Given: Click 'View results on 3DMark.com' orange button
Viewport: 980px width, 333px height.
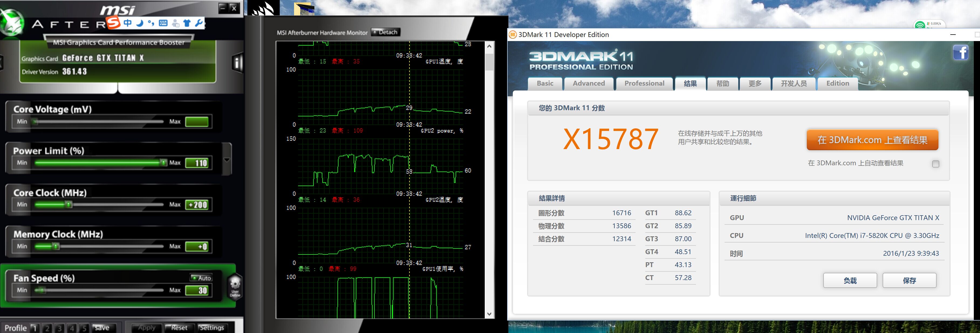Looking at the screenshot, I should (872, 140).
